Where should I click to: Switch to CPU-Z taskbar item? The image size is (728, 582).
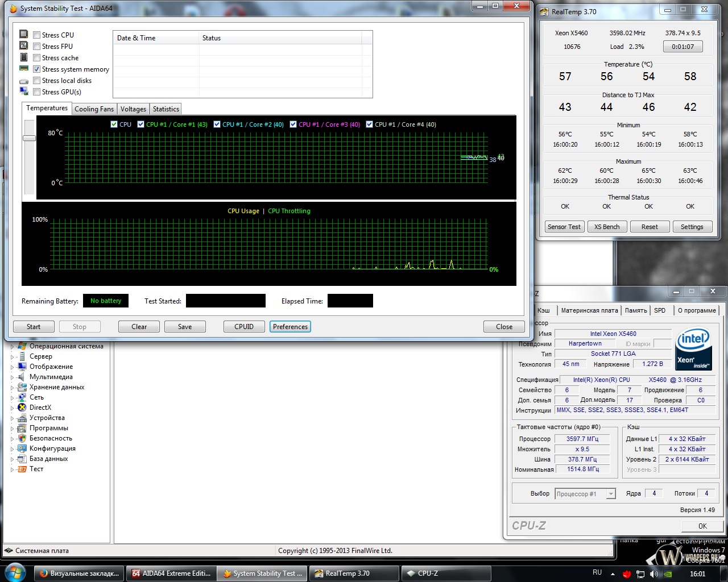click(x=446, y=573)
